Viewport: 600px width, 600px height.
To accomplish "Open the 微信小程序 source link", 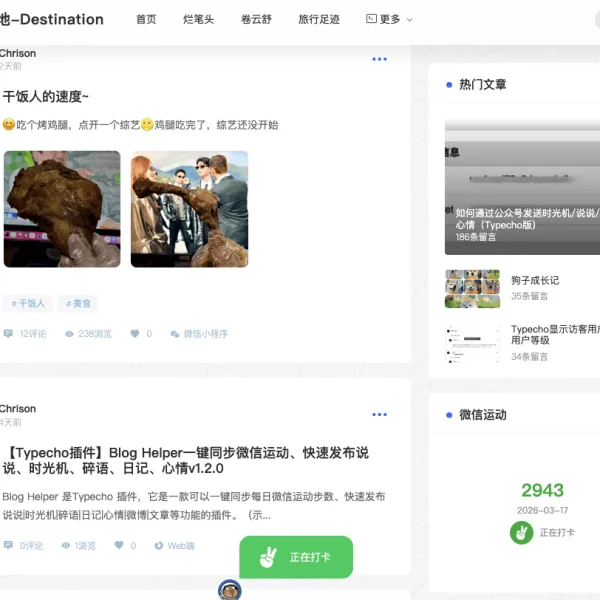I will pos(205,334).
